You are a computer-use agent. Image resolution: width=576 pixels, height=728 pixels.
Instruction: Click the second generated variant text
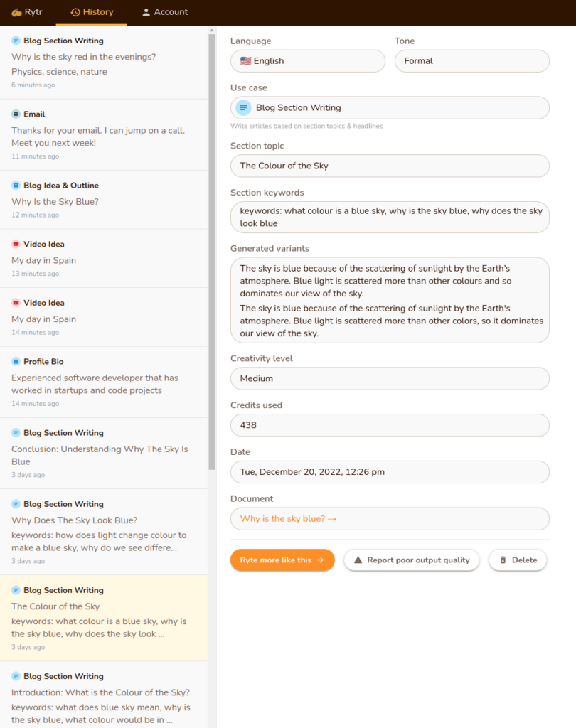[x=391, y=321]
